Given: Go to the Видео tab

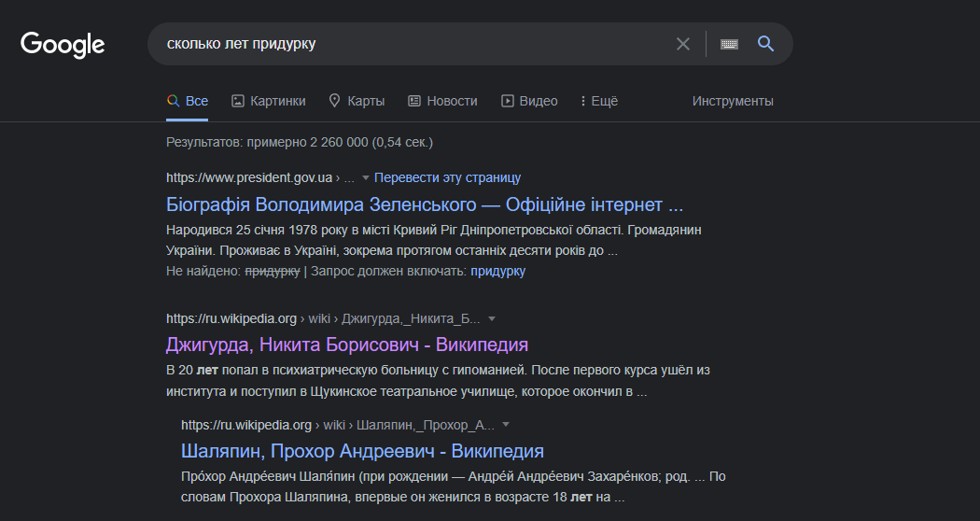Looking at the screenshot, I should [x=529, y=101].
